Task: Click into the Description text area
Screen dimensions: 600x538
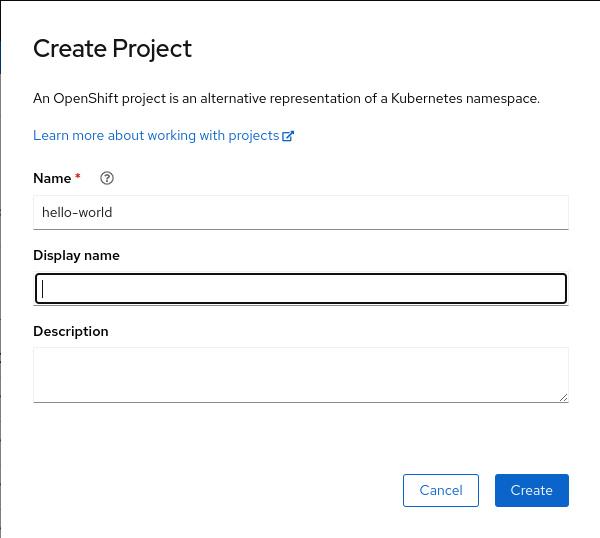Action: coord(301,375)
